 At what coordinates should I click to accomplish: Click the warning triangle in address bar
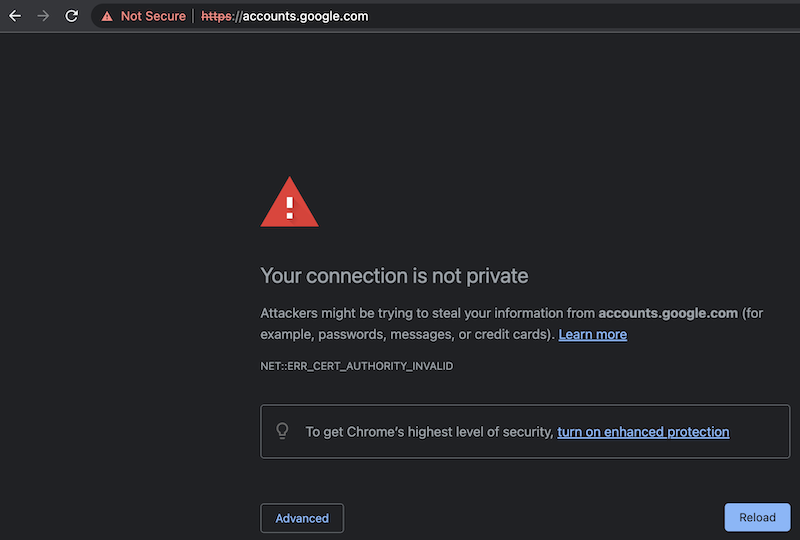[x=107, y=16]
